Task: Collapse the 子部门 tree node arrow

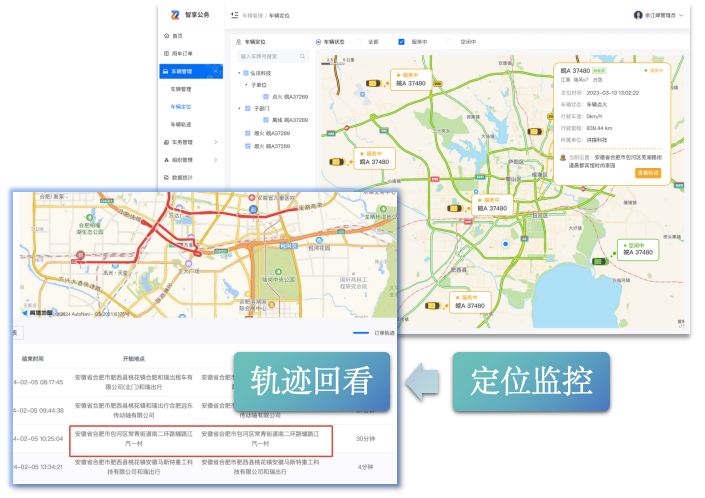Action: [x=239, y=108]
